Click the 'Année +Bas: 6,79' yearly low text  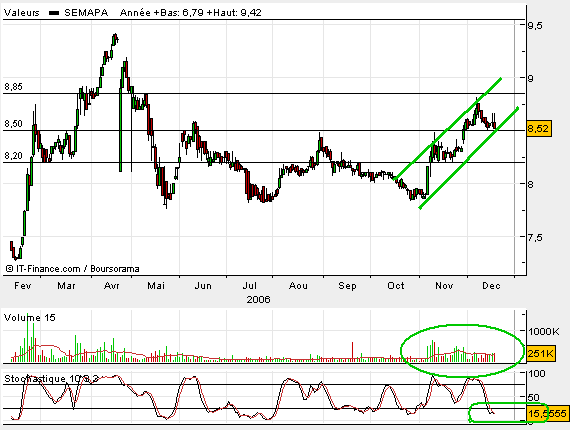click(x=162, y=13)
